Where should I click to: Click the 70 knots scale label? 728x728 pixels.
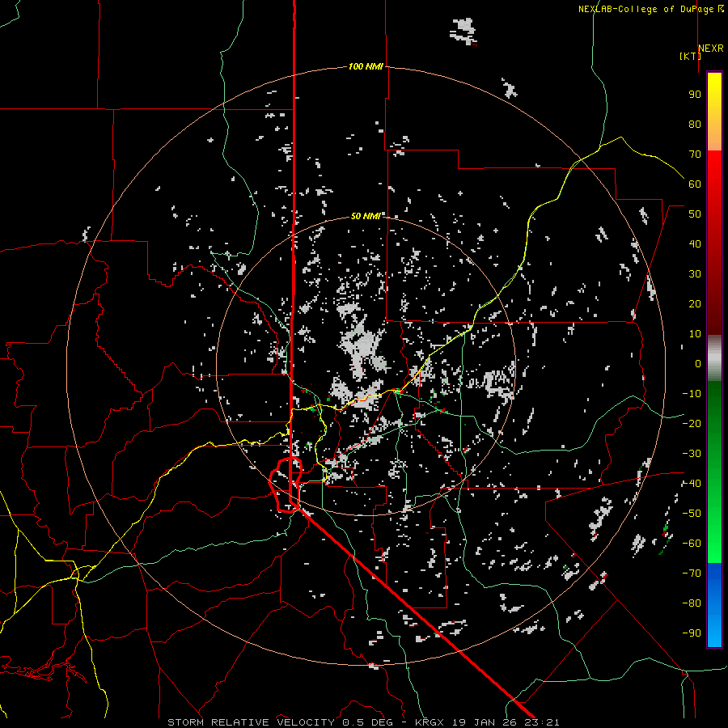pos(695,154)
